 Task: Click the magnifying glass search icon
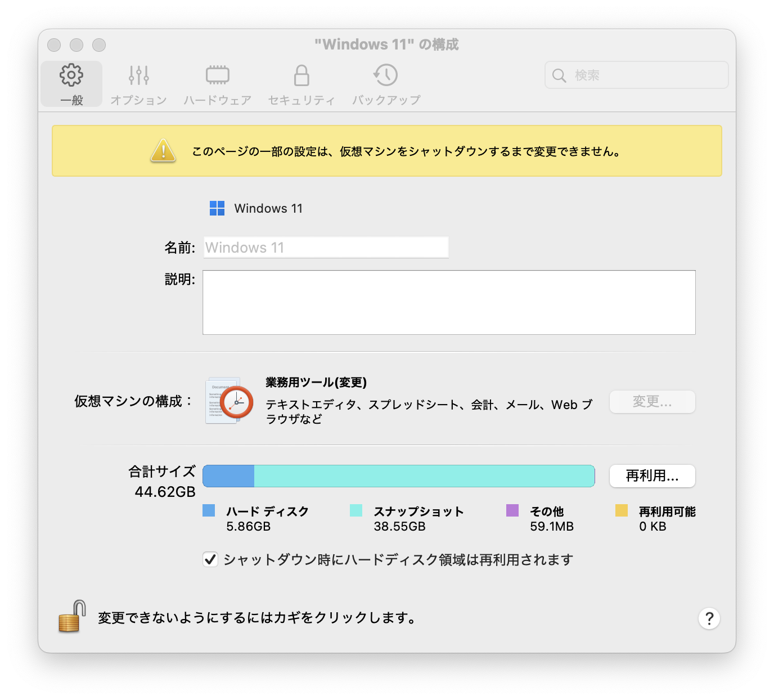(x=559, y=75)
